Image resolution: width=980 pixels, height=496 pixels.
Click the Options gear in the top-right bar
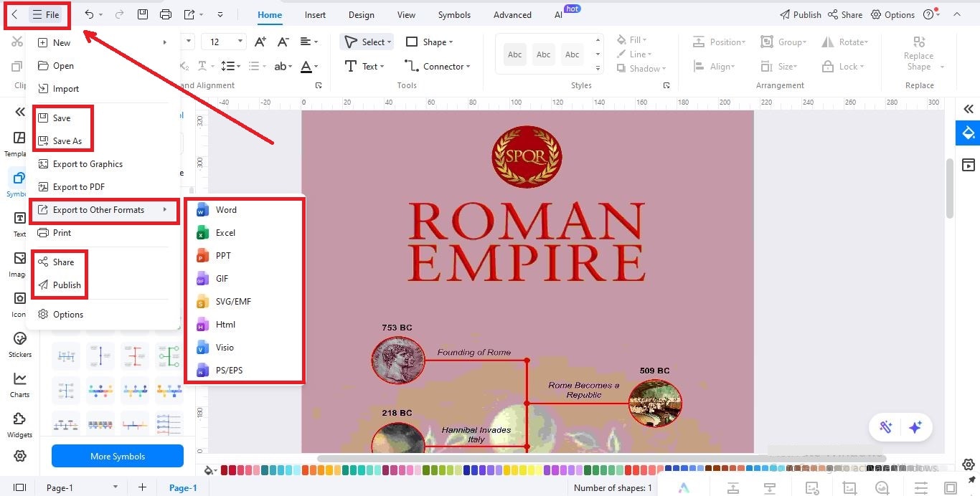coord(893,14)
